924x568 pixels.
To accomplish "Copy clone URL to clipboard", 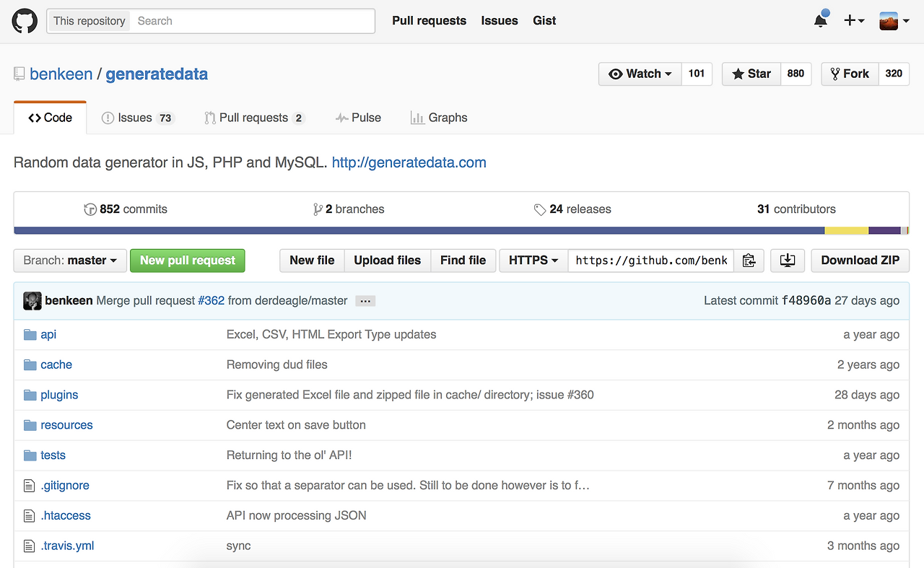I will pyautogui.click(x=749, y=261).
